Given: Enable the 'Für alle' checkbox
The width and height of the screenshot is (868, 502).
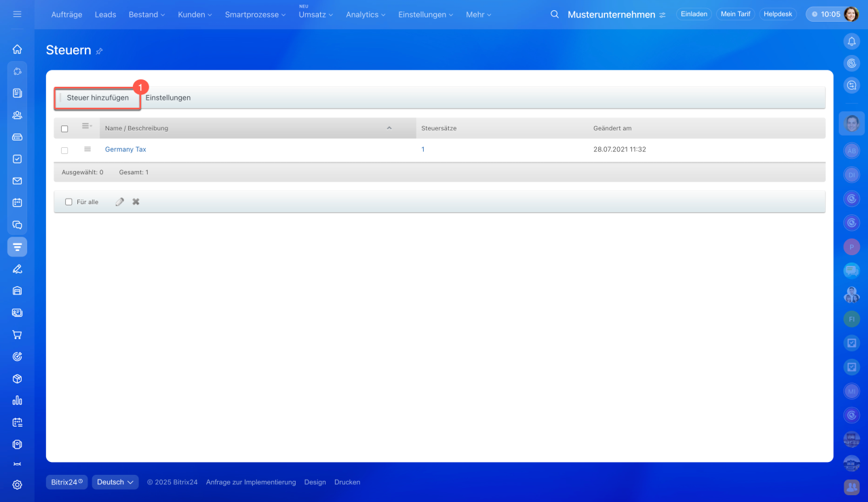Looking at the screenshot, I should (x=68, y=202).
